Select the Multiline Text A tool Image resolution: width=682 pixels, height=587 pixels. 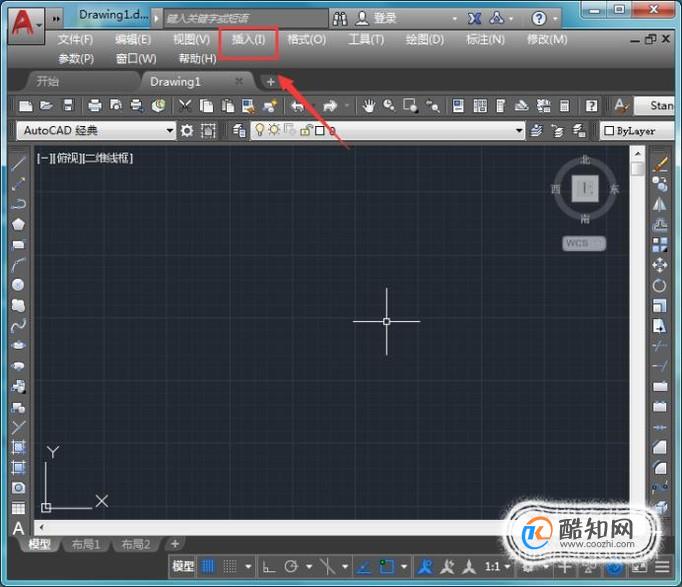18,529
